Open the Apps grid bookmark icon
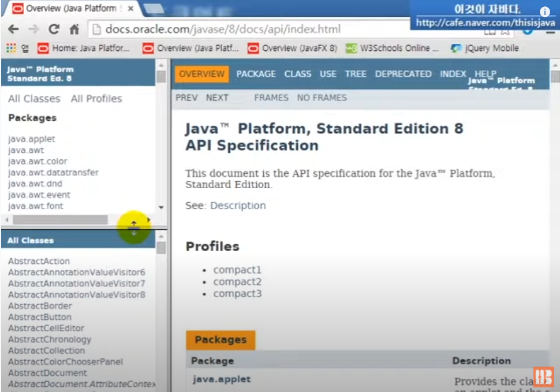 click(x=11, y=48)
